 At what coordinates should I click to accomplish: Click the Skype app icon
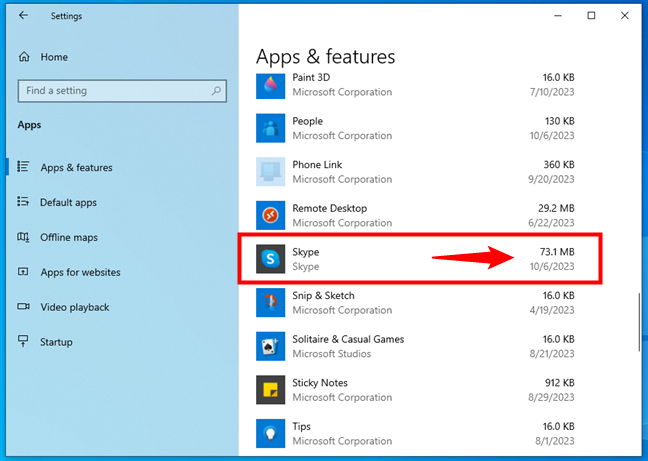click(x=271, y=259)
